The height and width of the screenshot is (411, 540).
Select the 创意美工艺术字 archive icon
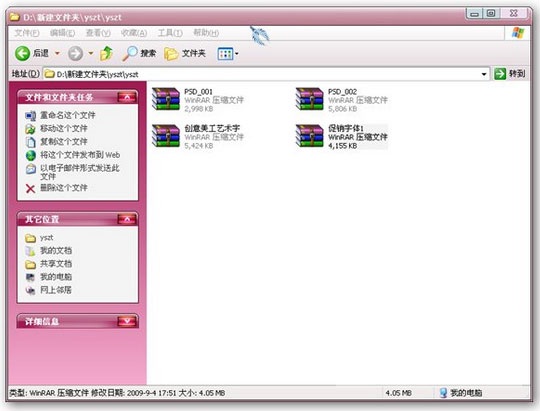(x=166, y=136)
